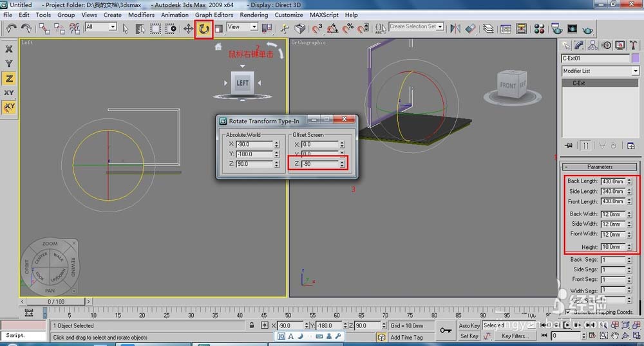Toggle Generate Mapping Coords checkbox
644x346 pixels.
tap(568, 312)
